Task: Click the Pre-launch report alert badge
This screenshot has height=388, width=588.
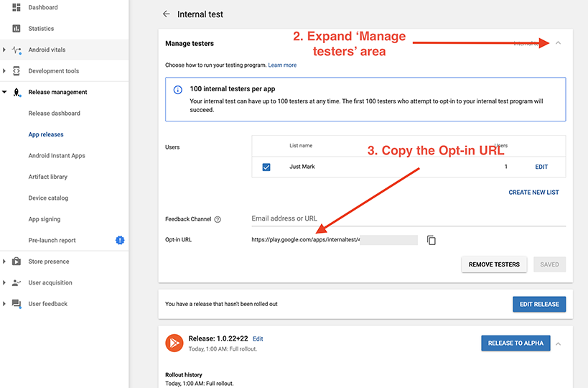Action: point(120,240)
